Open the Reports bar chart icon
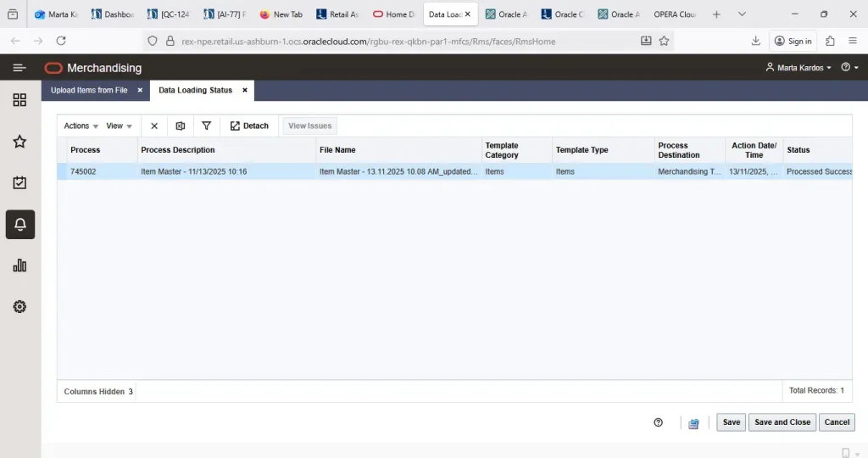 pos(19,265)
